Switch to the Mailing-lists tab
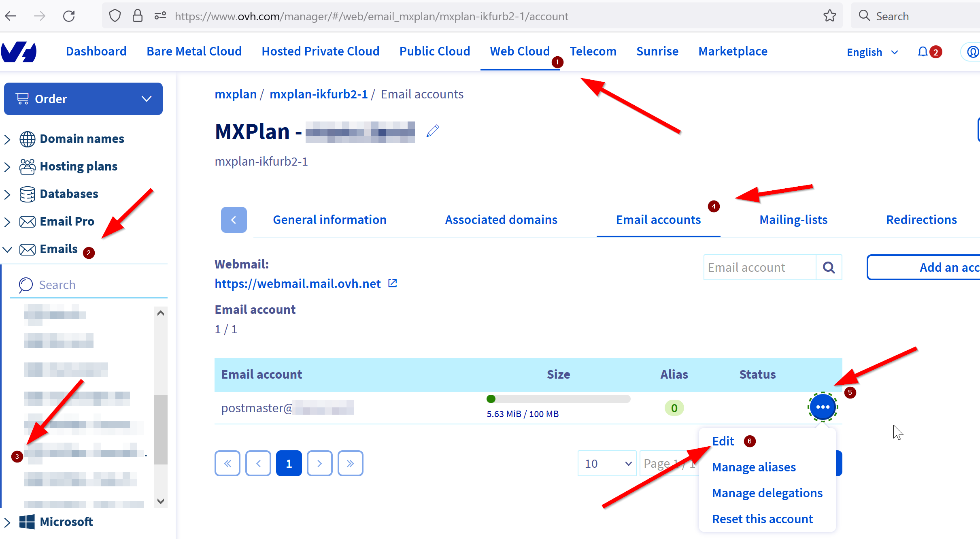The height and width of the screenshot is (539, 980). pyautogui.click(x=793, y=220)
